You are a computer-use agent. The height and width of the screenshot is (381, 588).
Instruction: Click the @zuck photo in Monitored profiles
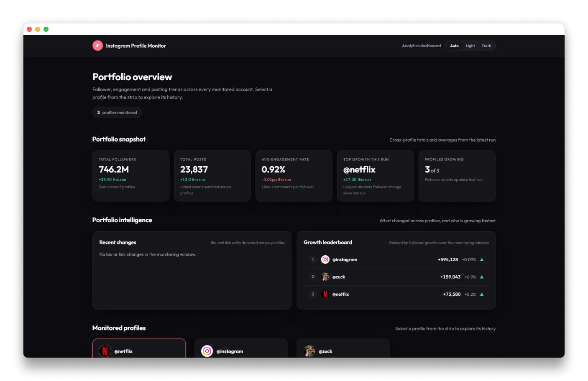click(x=309, y=351)
